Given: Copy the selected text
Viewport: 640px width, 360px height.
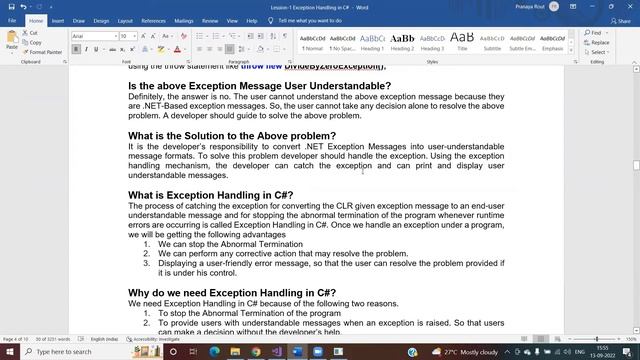Looking at the screenshot, I should pyautogui.click(x=32, y=42).
